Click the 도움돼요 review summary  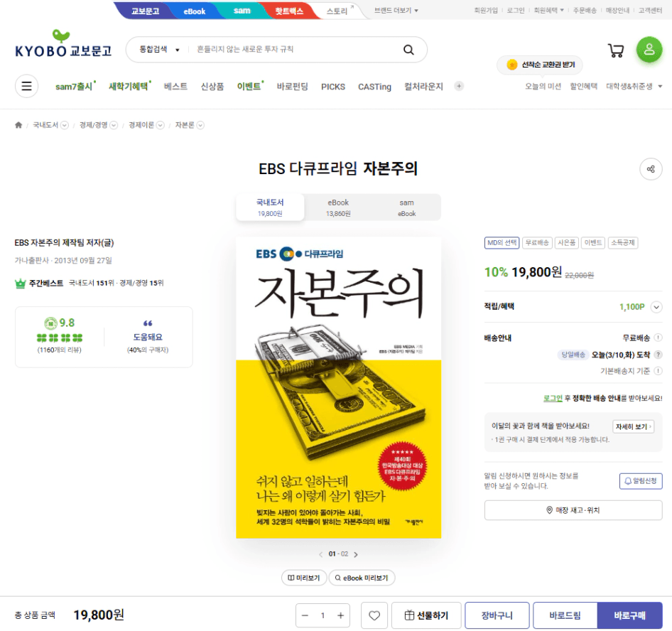(x=148, y=337)
